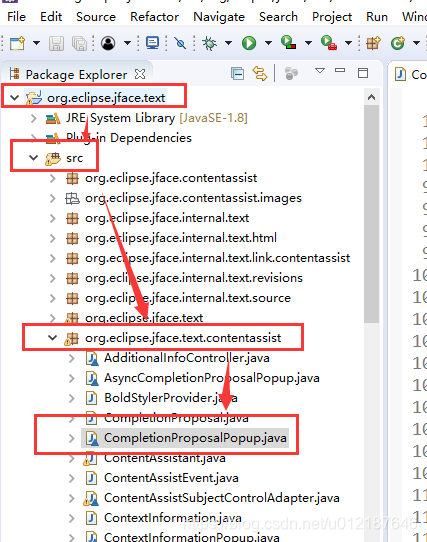Click the Save All toolbar icon
Screen dimensions: 427x542
pyautogui.click(x=80, y=43)
